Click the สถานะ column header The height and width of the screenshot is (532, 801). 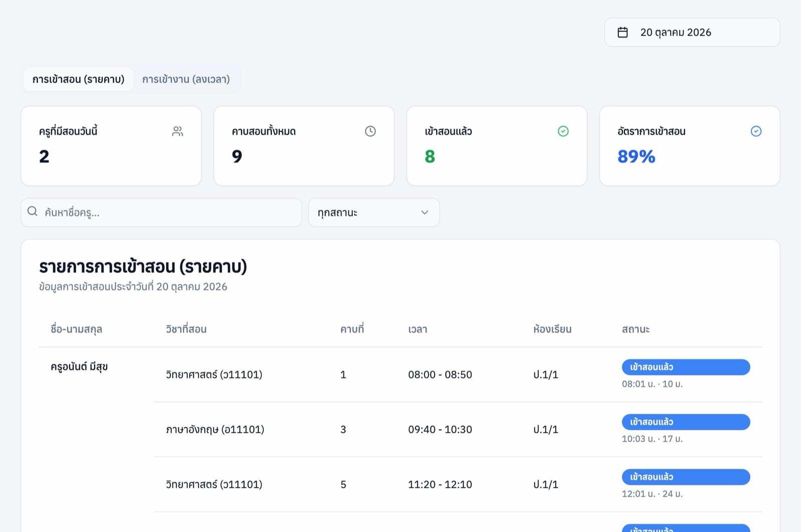click(x=636, y=329)
